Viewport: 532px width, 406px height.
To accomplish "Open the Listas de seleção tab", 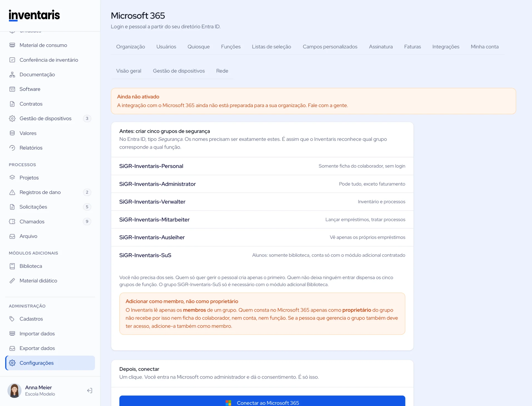I will tap(272, 47).
